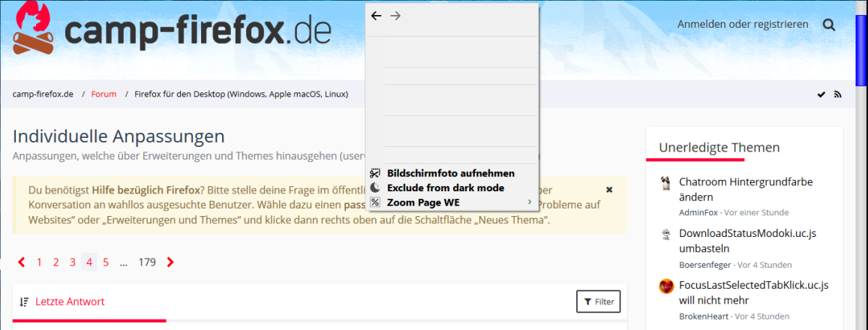Open page 5 of the thread list

106,262
